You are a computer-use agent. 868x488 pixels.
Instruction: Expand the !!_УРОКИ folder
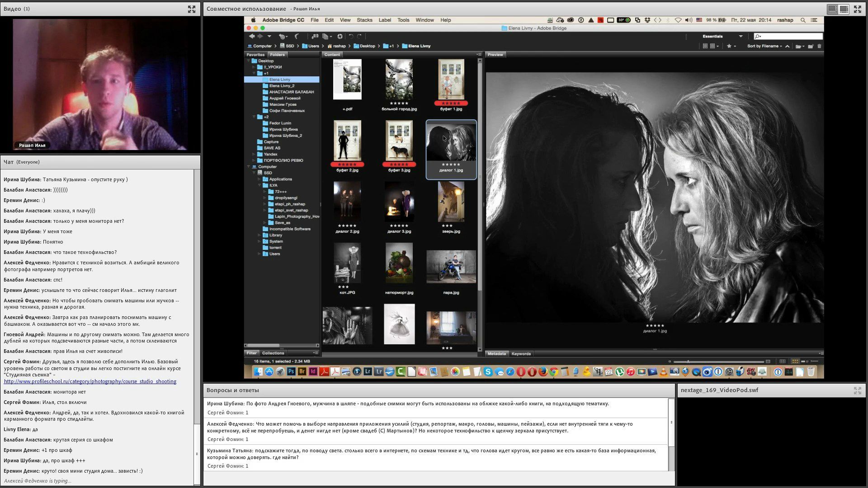click(x=254, y=67)
